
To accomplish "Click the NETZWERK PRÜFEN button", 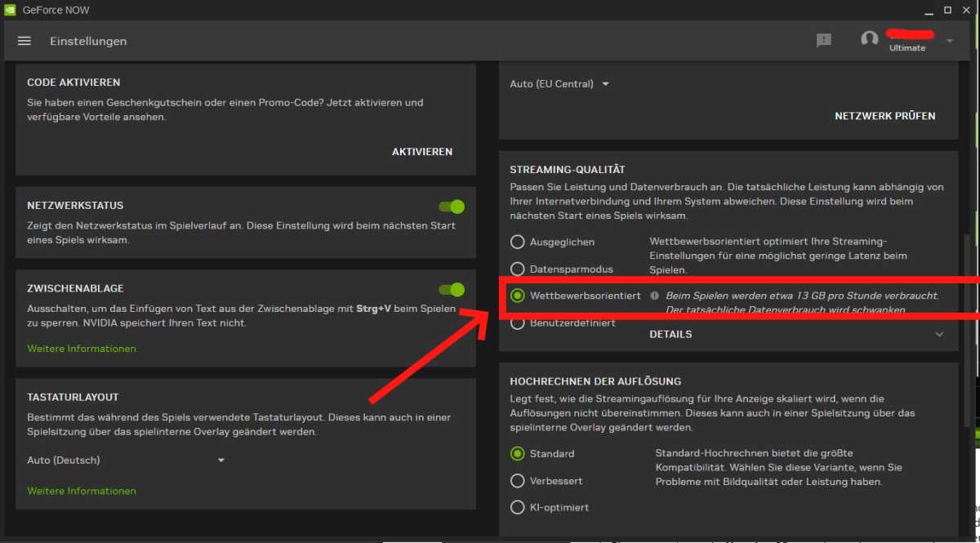I will click(885, 116).
